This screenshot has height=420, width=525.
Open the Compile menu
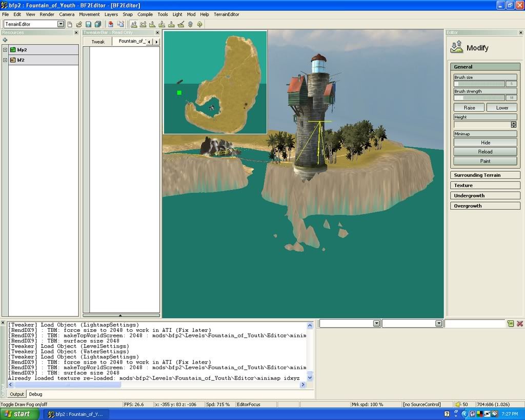(145, 14)
